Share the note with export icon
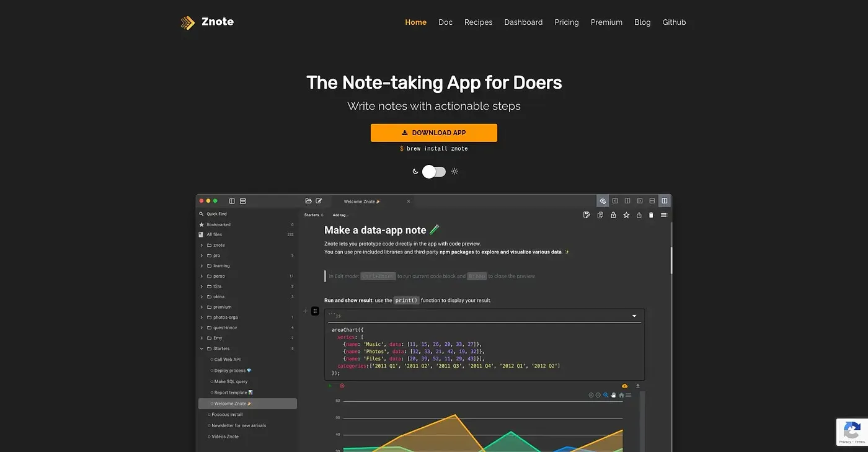This screenshot has height=452, width=868. 639,215
